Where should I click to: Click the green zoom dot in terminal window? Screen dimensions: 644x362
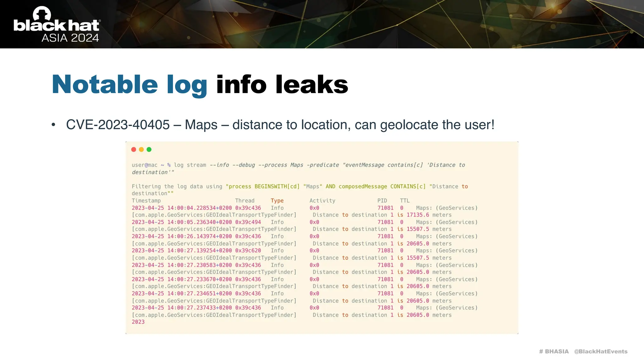point(149,150)
